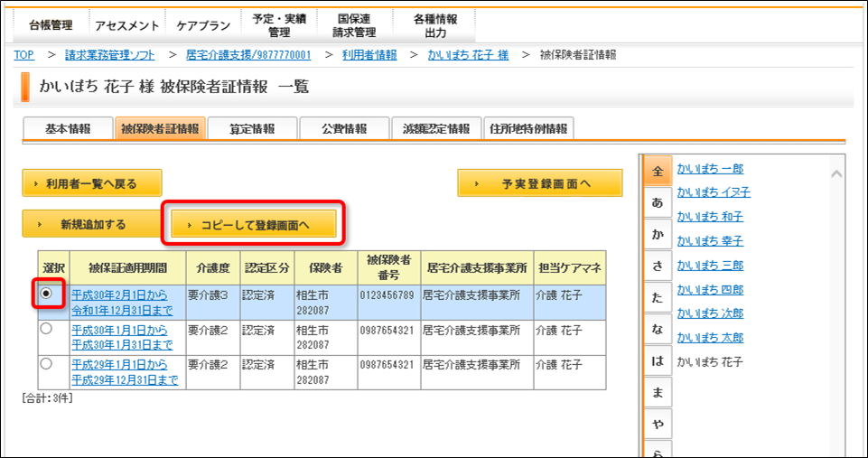Open period 平成29年1月1日から平成29年12月31日まで
The width and height of the screenshot is (868, 458).
[x=125, y=373]
